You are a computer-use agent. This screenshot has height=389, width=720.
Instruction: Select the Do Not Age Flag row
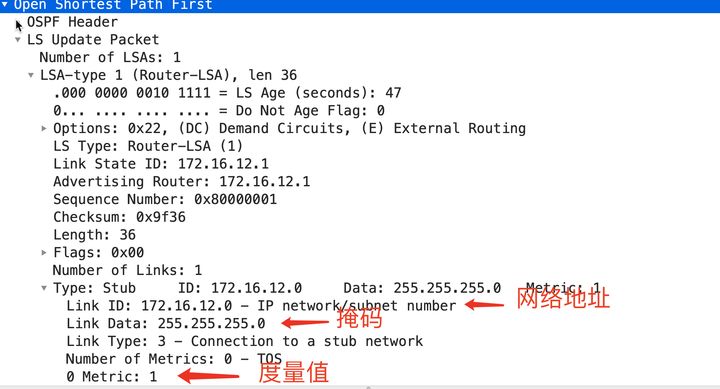219,111
